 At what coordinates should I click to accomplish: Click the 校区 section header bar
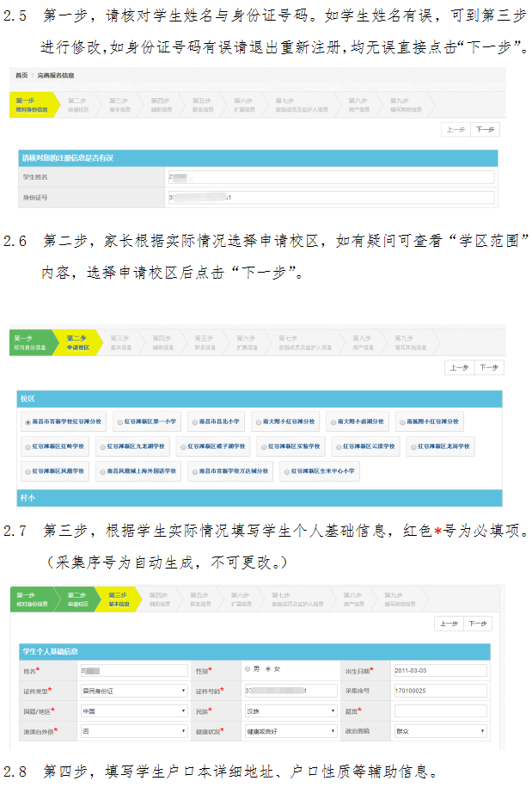[260, 398]
